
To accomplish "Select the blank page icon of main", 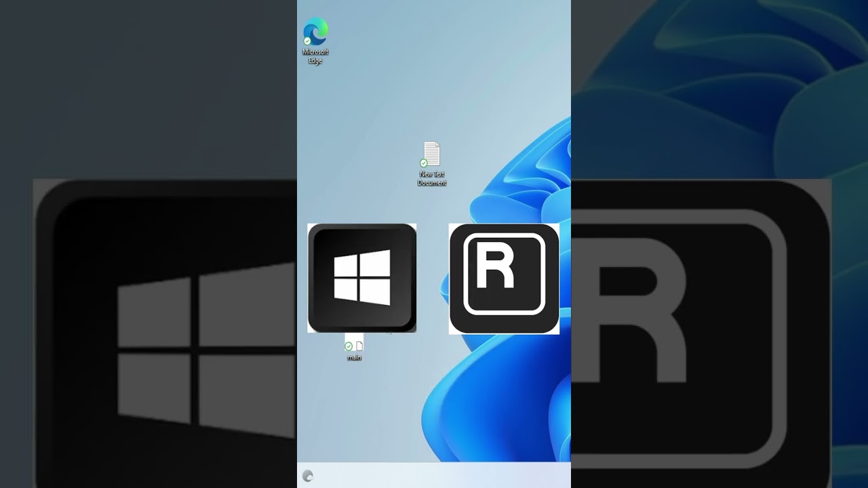I will [359, 346].
